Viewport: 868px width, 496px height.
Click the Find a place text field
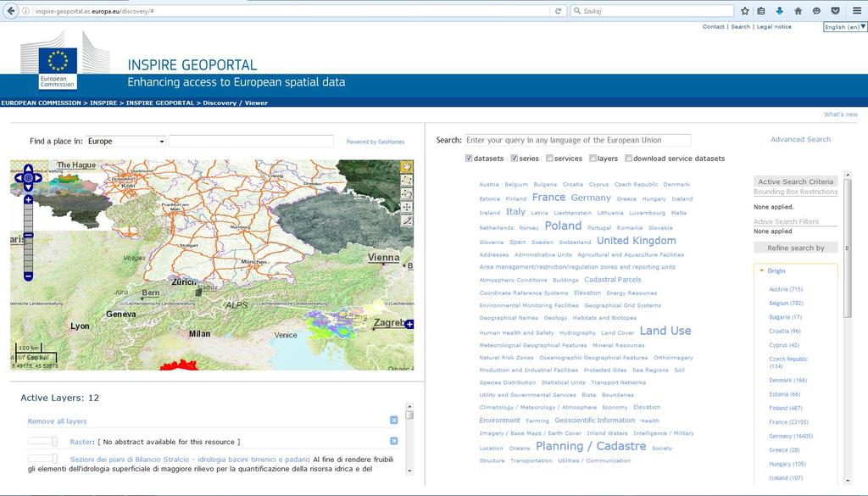point(251,141)
